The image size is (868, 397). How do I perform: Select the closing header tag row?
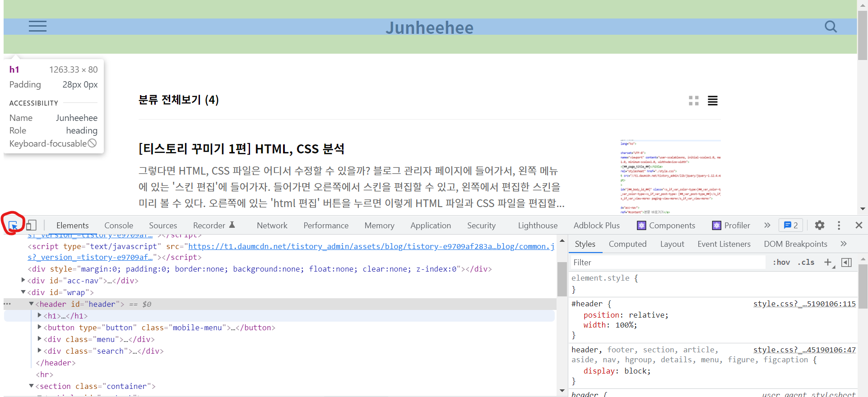coord(56,363)
